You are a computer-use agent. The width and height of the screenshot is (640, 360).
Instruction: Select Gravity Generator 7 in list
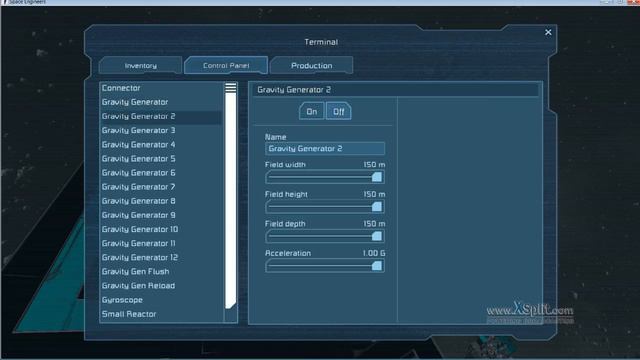pos(161,187)
